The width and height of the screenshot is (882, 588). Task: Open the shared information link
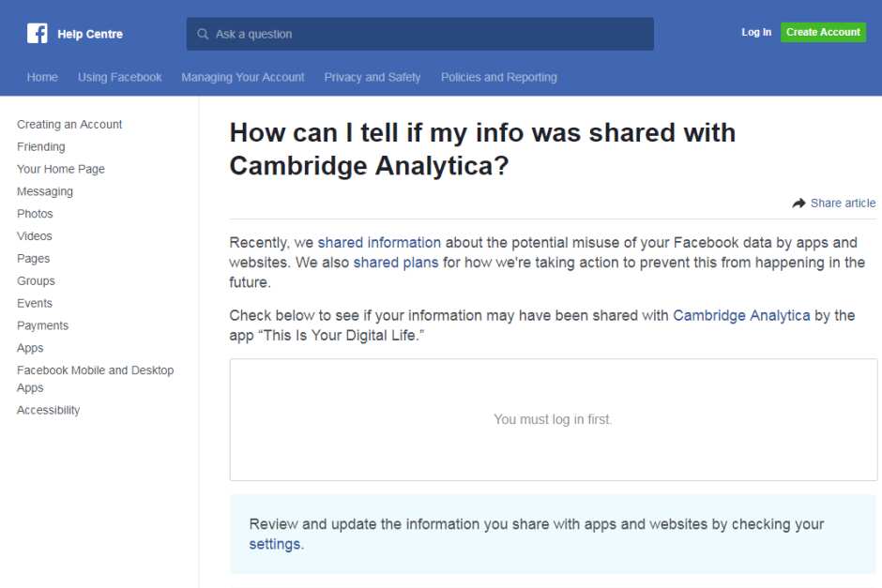379,242
